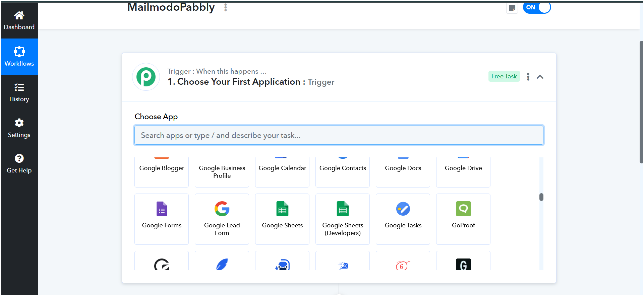Select the blue envelope icon app
The image size is (644, 296).
[x=282, y=261]
